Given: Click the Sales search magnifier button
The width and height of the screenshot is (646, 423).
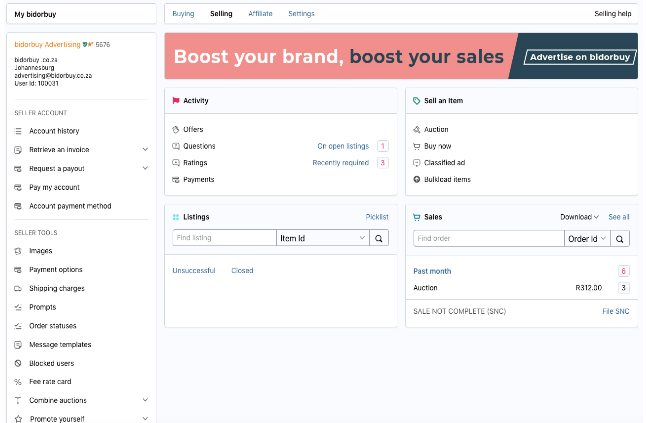Looking at the screenshot, I should [x=620, y=239].
